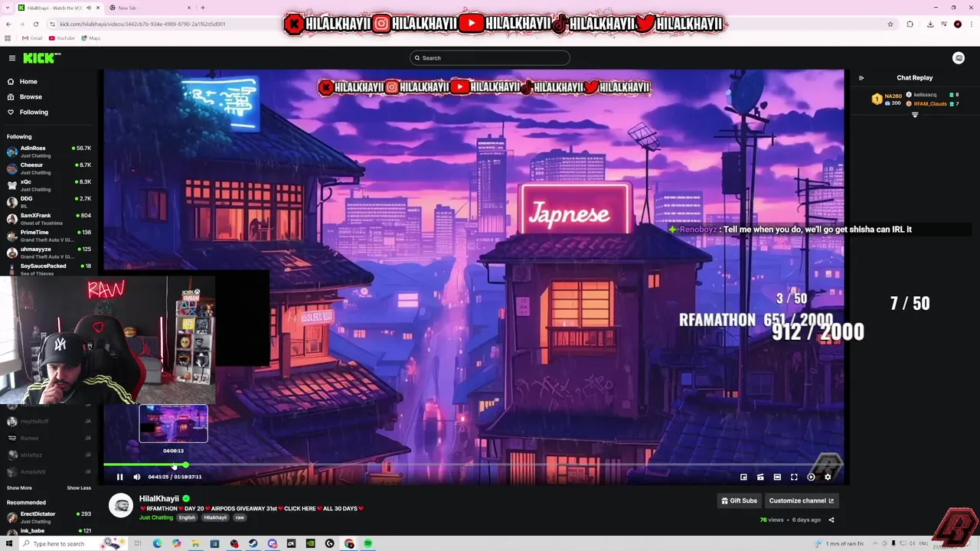Expand the gift leaderboard arrow
980x551 pixels.
click(x=915, y=115)
